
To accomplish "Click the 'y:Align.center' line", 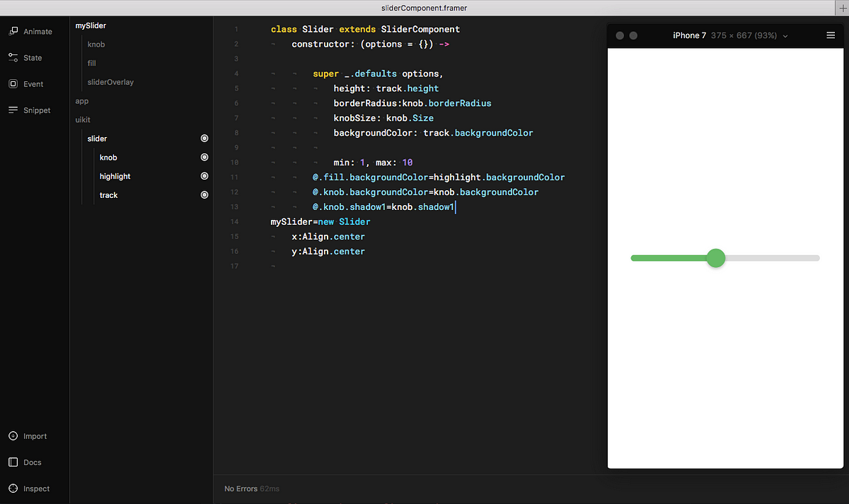I will (328, 252).
